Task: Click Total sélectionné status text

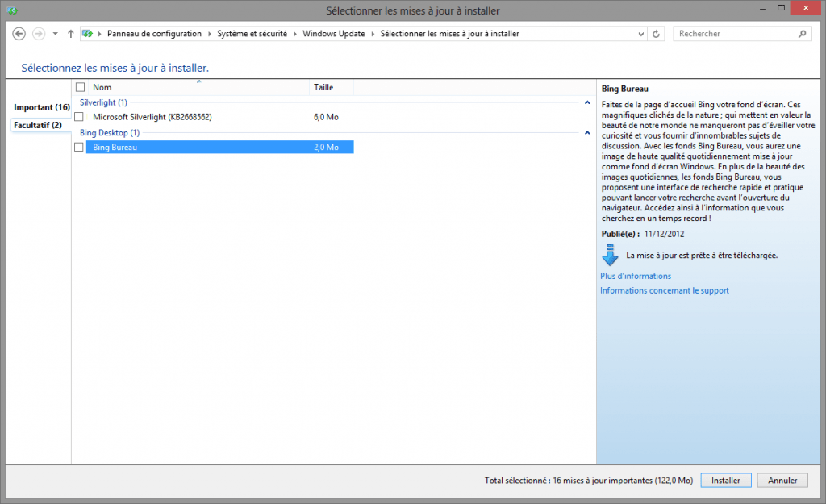Action: click(589, 481)
